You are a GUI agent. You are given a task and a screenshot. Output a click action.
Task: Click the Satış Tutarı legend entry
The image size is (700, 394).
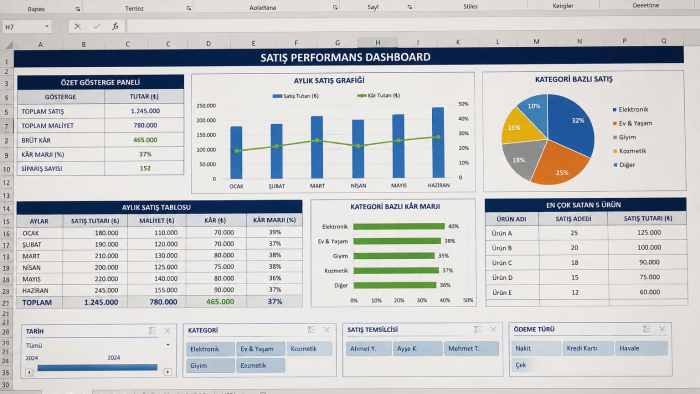[x=296, y=96]
